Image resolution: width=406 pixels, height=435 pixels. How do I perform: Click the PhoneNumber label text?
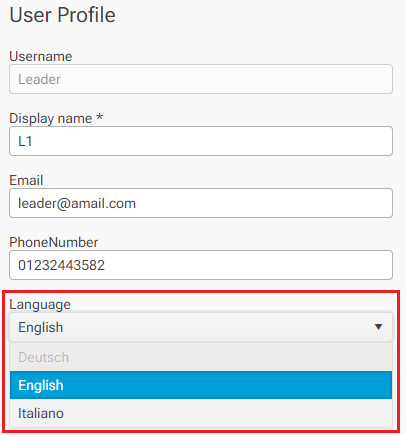(54, 242)
